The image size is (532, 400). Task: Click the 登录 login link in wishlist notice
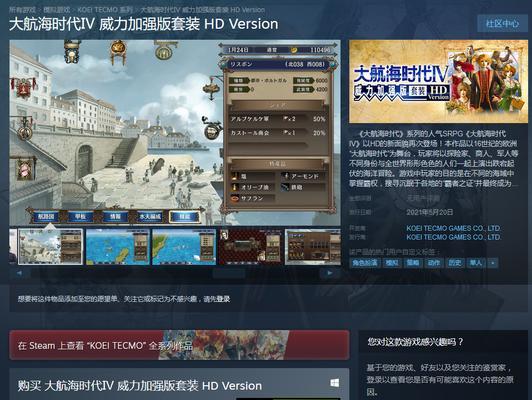pos(223,299)
